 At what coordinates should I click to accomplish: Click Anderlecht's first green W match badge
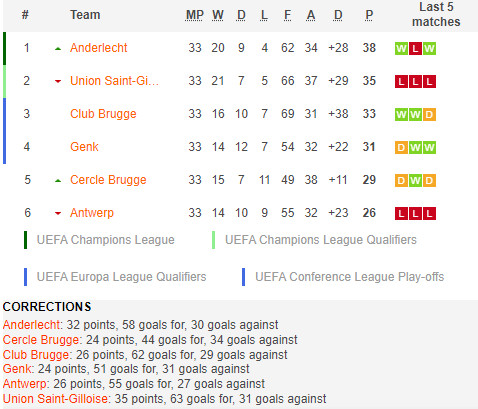[x=401, y=49]
